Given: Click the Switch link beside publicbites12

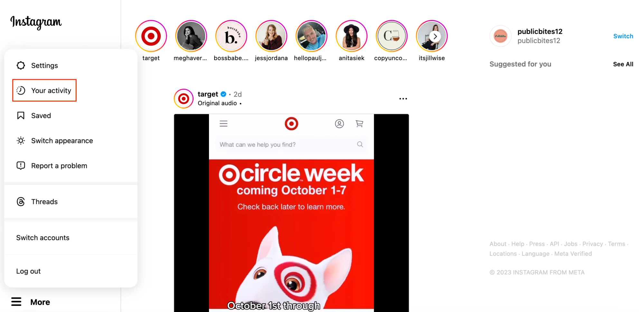Looking at the screenshot, I should [x=623, y=36].
